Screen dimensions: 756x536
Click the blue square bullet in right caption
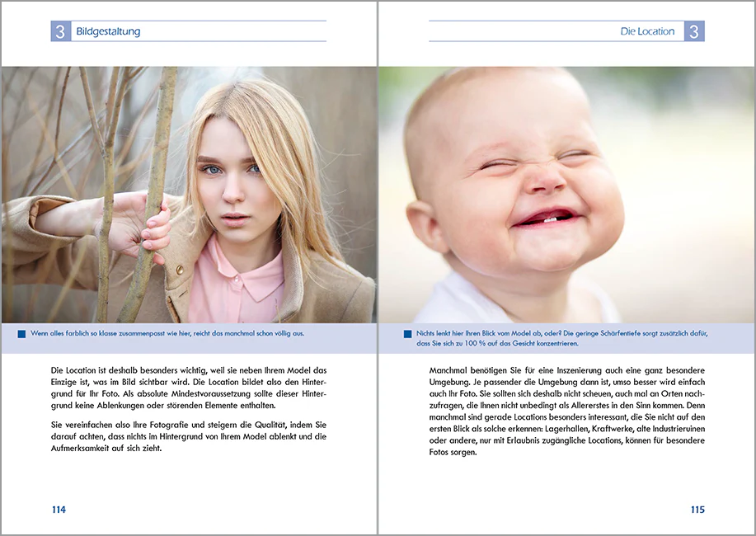(x=408, y=334)
